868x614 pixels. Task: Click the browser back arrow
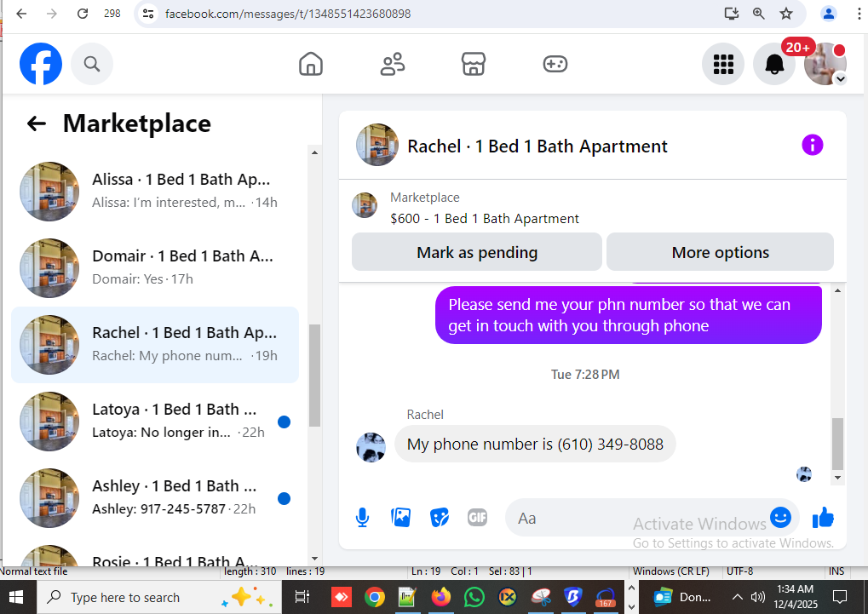click(x=21, y=14)
